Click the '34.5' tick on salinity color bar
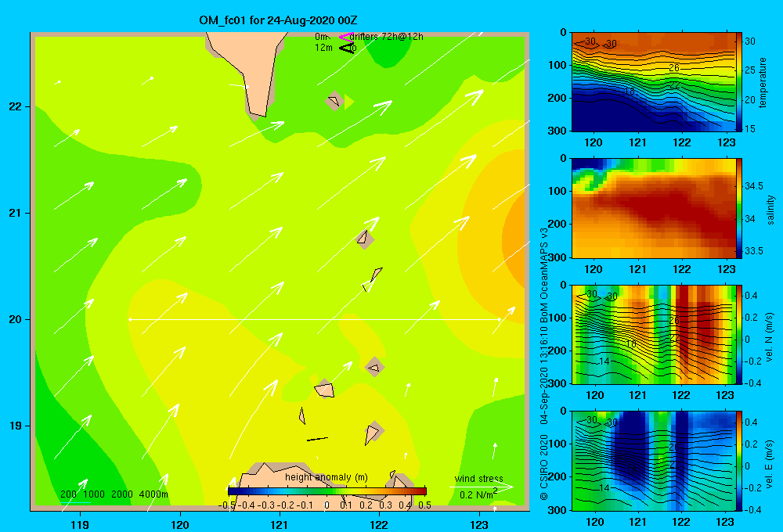This screenshot has height=532, width=783. 754,186
